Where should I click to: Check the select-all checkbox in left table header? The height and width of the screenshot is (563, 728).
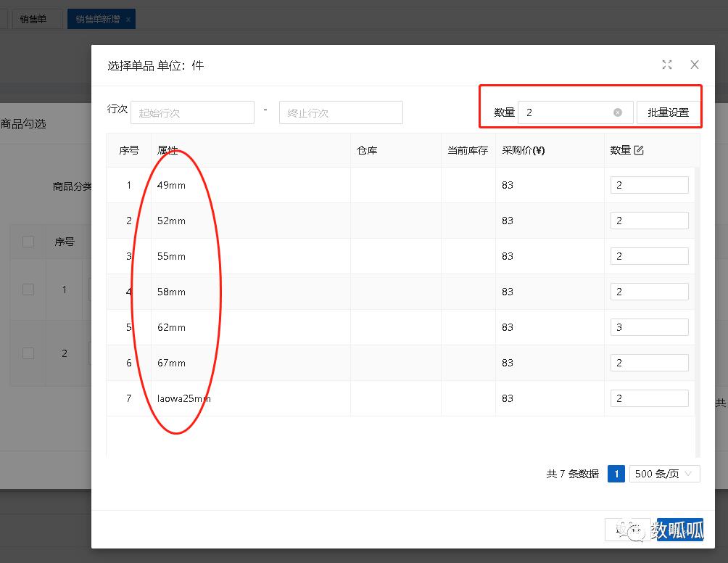(27, 240)
